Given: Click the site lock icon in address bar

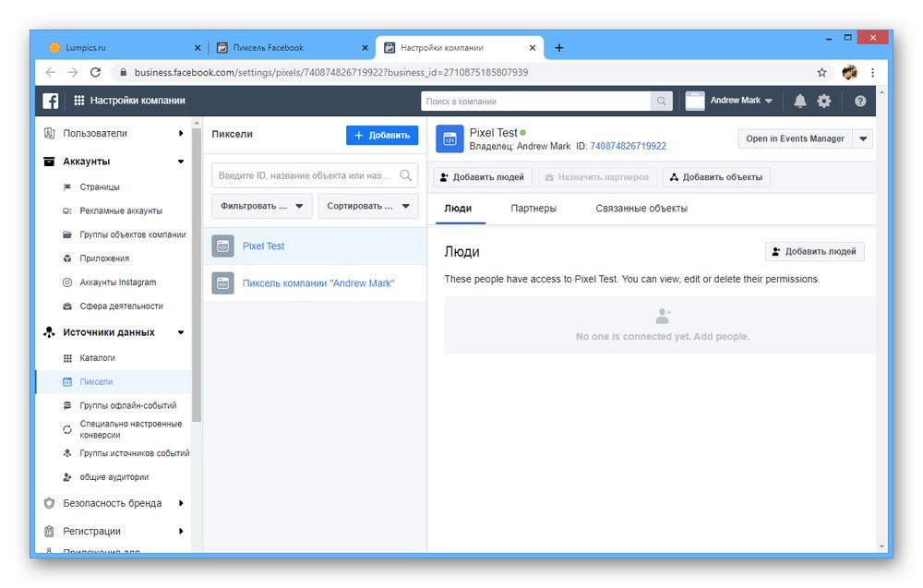Looking at the screenshot, I should (x=123, y=72).
